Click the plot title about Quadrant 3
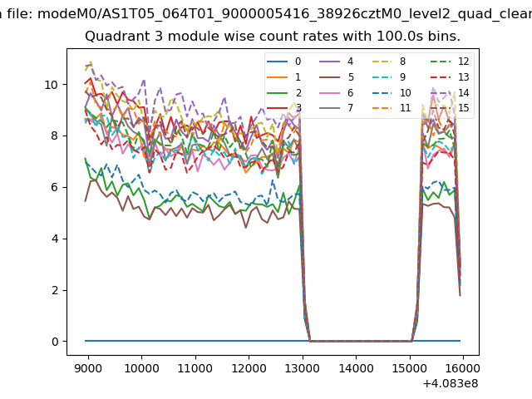Image resolution: width=532 pixels, height=399 pixels. (x=273, y=37)
